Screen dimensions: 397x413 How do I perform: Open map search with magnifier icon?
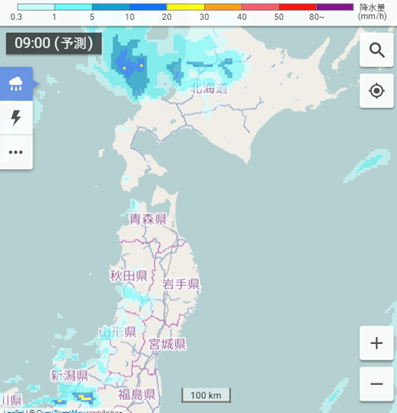click(377, 50)
